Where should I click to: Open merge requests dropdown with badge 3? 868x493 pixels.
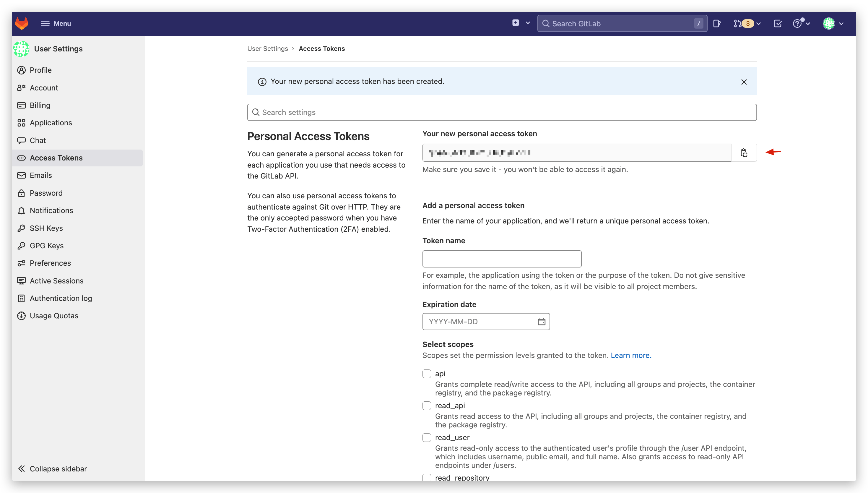[747, 23]
